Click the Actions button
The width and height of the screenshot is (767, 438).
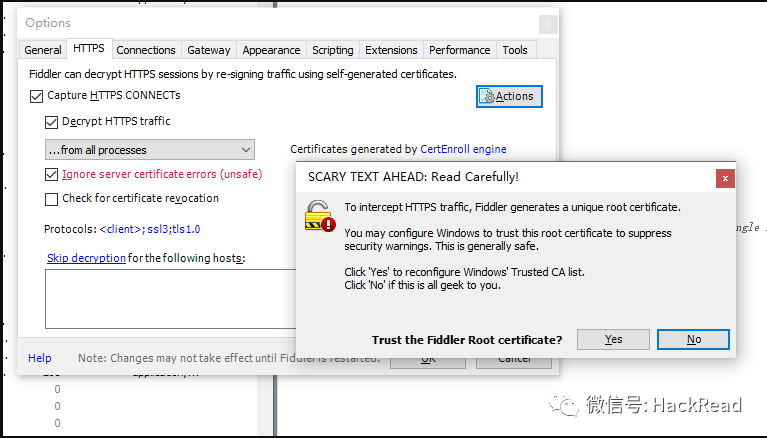click(x=509, y=96)
